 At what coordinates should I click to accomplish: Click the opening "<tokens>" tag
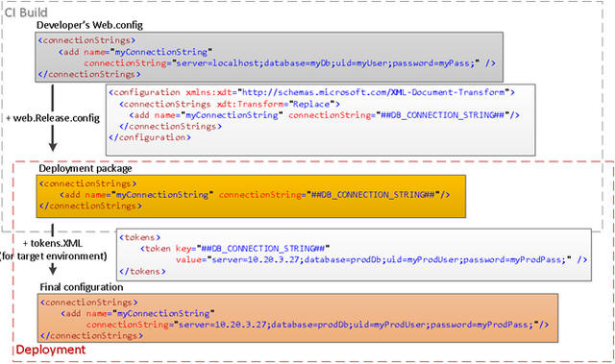pyautogui.click(x=139, y=237)
